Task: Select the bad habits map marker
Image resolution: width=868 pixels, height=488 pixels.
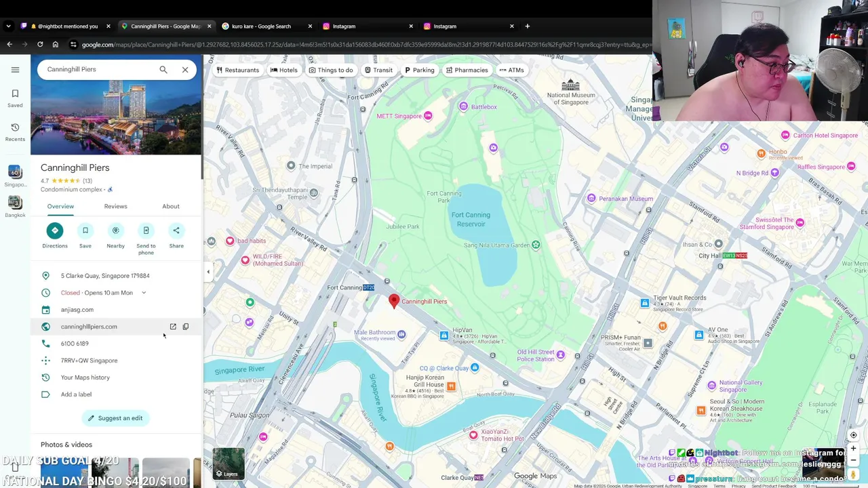Action: 230,241
